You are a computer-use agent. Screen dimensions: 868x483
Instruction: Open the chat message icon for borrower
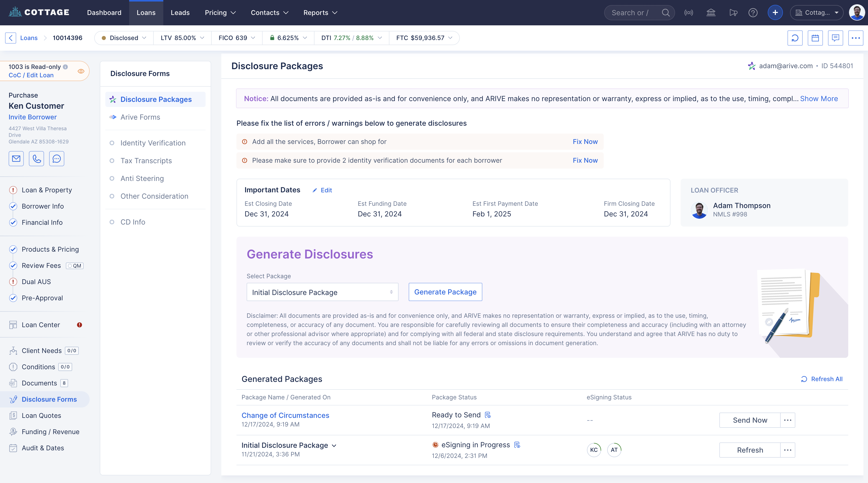point(57,159)
